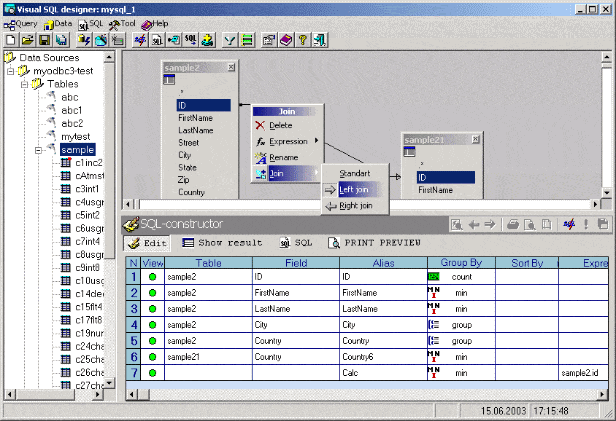
Task: Switch to the Show result tab
Action: tap(222, 243)
